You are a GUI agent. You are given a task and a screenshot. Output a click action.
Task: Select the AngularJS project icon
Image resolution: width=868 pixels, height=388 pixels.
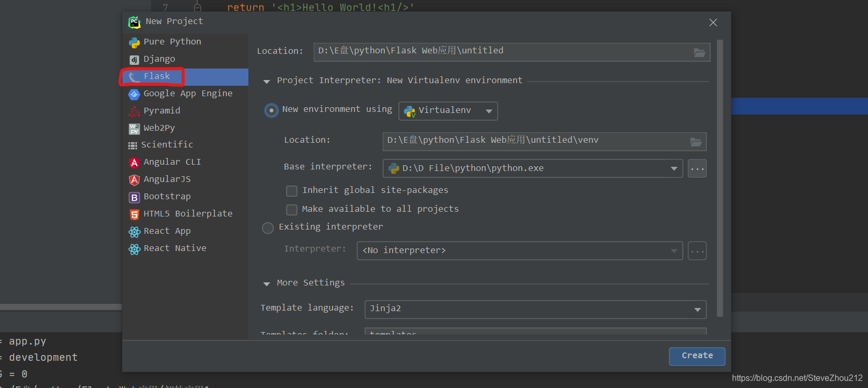(x=134, y=180)
